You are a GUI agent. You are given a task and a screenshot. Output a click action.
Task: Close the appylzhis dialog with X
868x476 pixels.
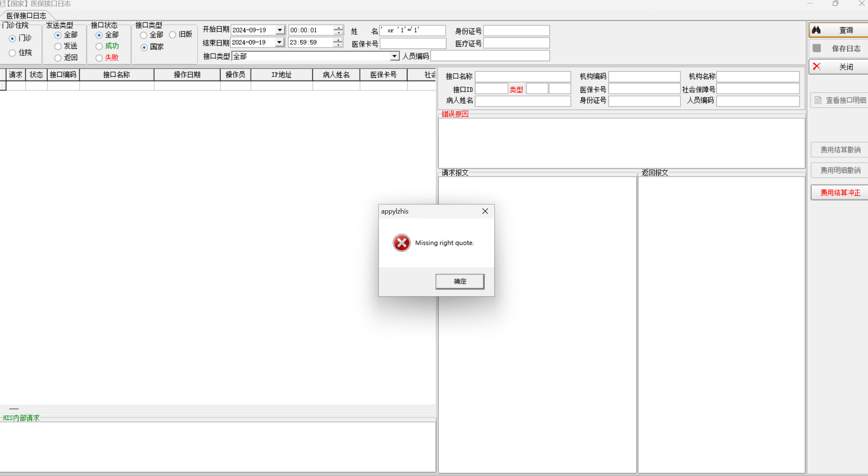(x=485, y=211)
